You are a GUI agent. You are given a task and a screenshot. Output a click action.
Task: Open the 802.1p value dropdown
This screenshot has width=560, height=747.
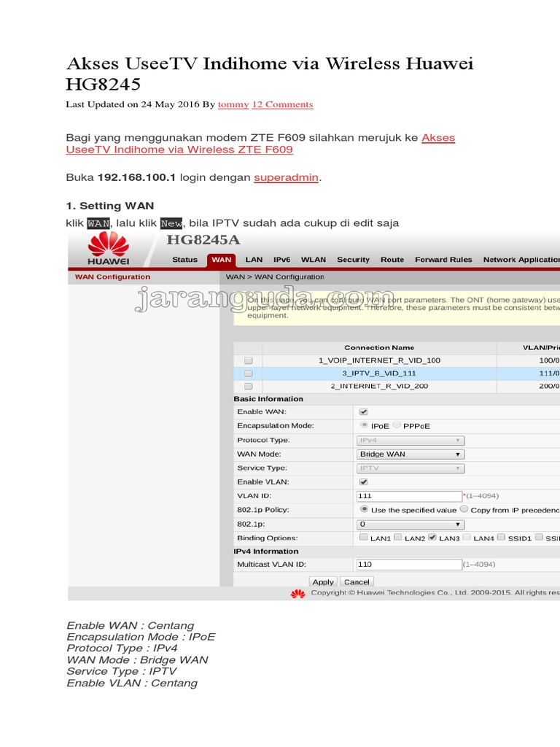tap(411, 525)
